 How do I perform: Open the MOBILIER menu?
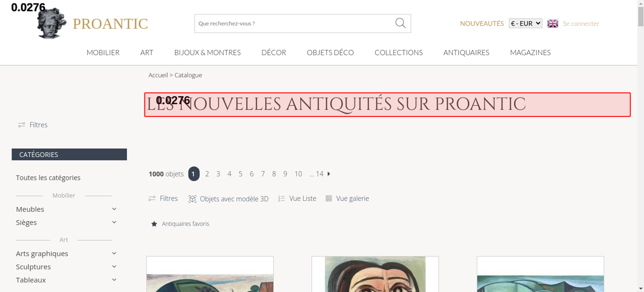coord(103,52)
